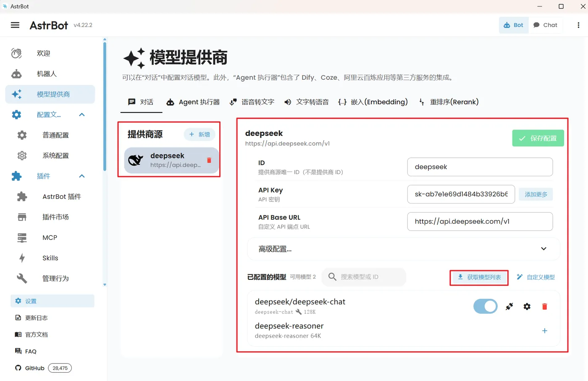Click the v4.22.2 version label
588x381 pixels.
(83, 25)
